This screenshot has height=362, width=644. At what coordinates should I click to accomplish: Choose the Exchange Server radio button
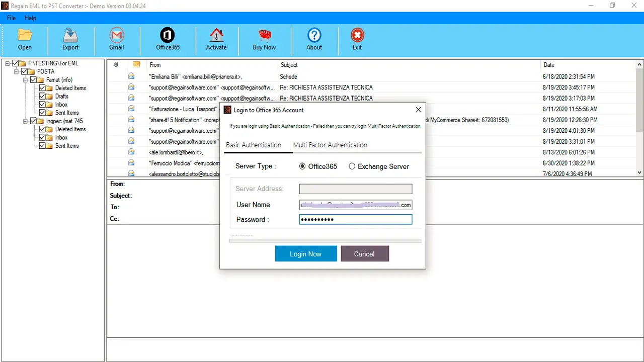coord(352,166)
